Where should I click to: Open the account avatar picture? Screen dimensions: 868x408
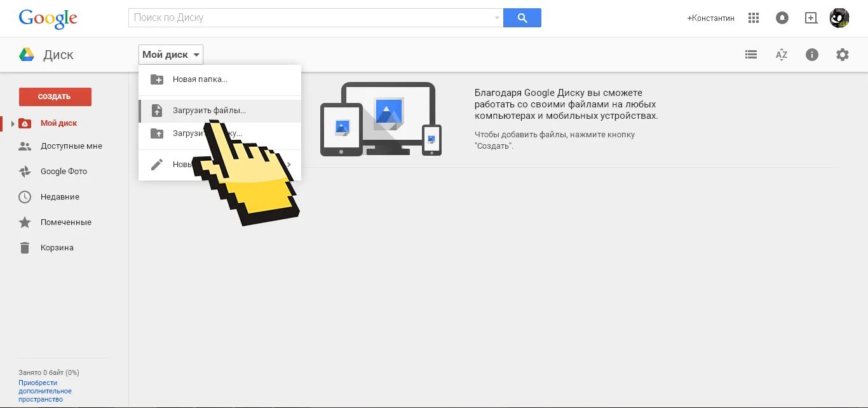coord(839,18)
